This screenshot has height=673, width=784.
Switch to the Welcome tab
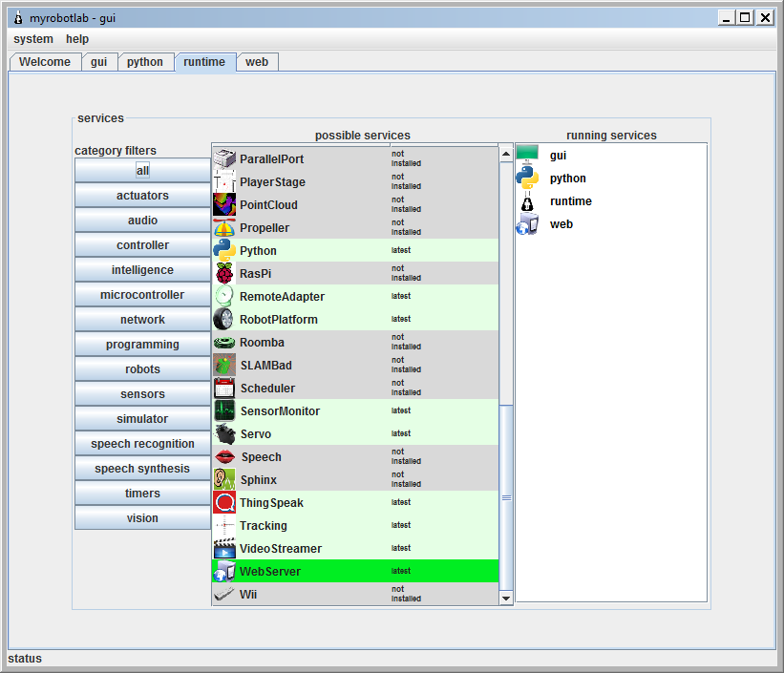45,62
